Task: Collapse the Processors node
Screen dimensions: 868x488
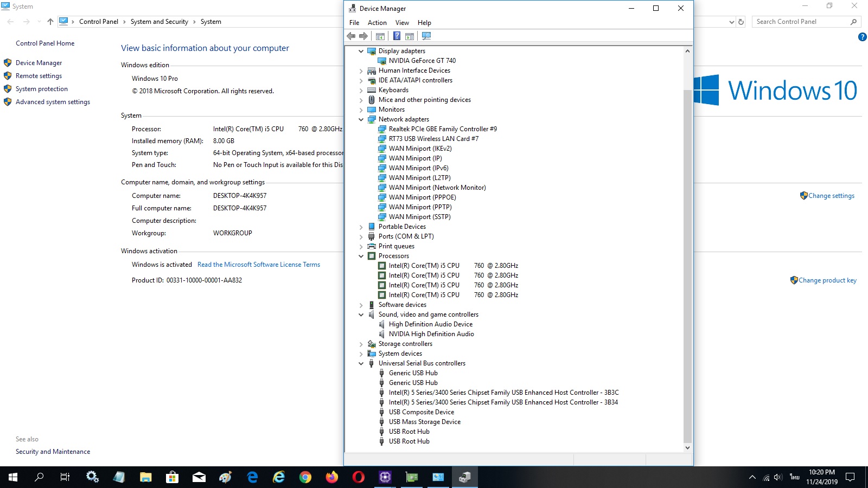Action: coord(361,256)
